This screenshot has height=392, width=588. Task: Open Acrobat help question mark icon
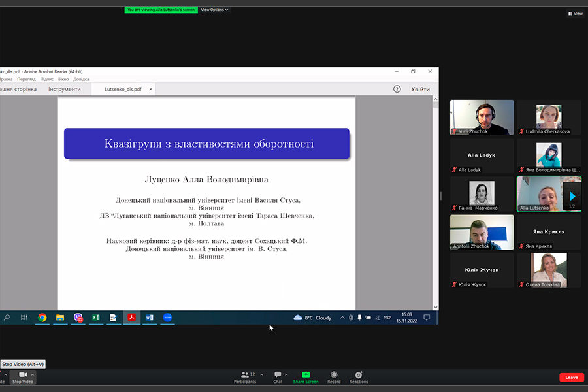[x=397, y=89]
